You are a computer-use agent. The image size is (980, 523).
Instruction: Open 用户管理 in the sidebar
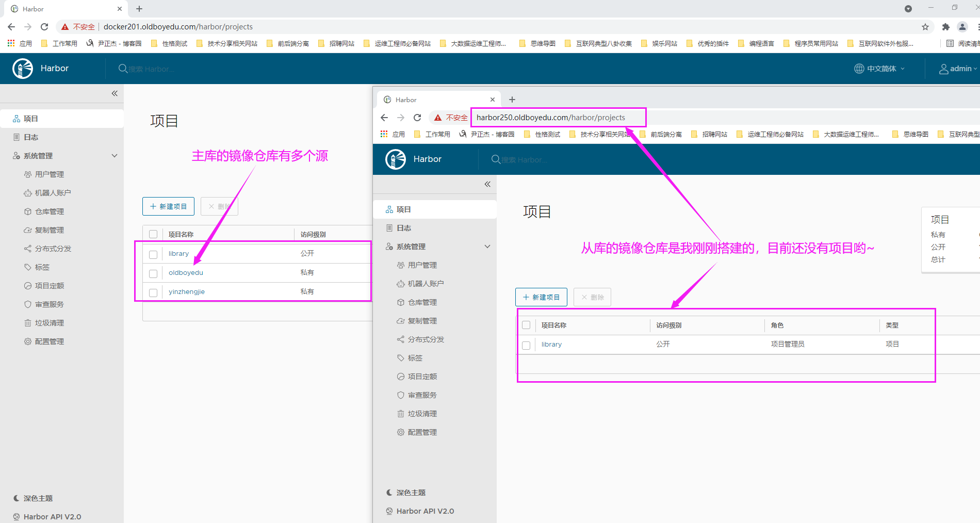[49, 174]
